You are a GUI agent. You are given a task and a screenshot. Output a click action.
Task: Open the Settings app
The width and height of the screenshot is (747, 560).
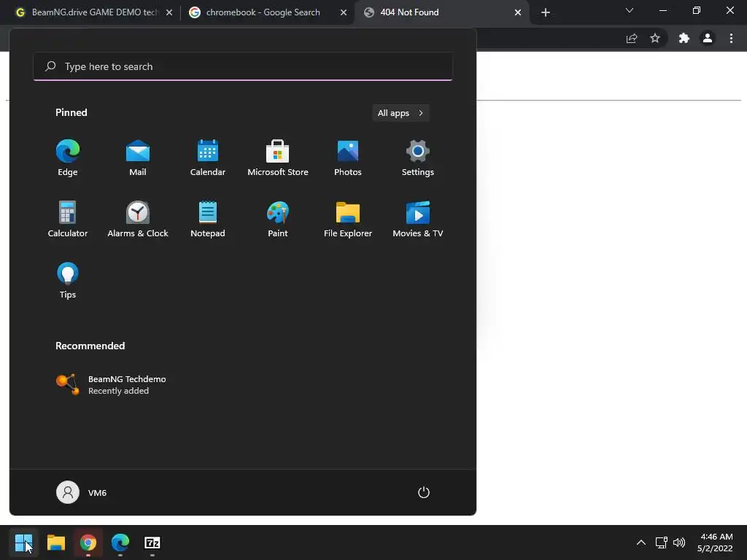pos(418,158)
